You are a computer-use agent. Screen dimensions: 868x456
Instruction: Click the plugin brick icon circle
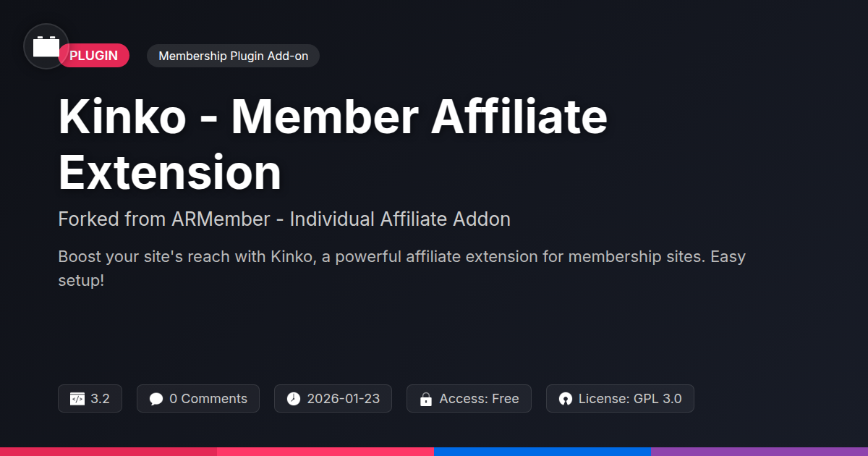(46, 46)
